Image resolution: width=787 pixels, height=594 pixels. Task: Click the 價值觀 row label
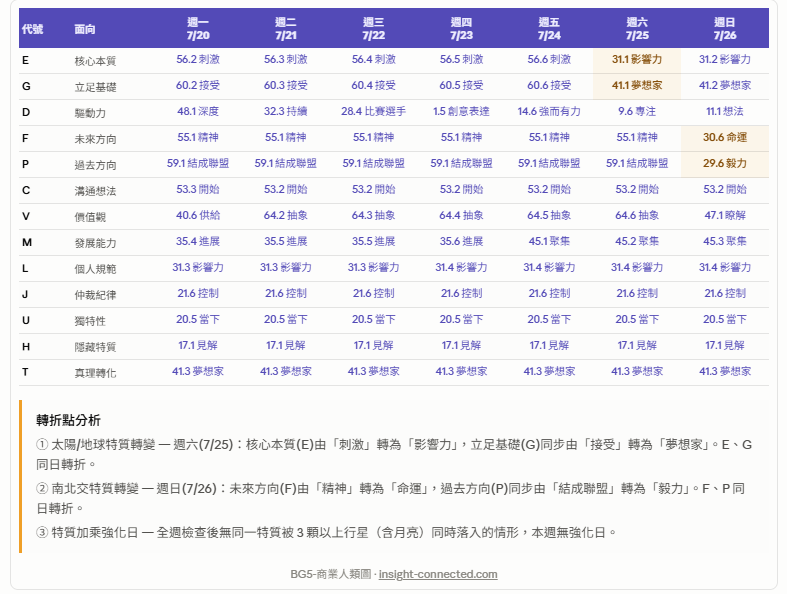pos(90,217)
